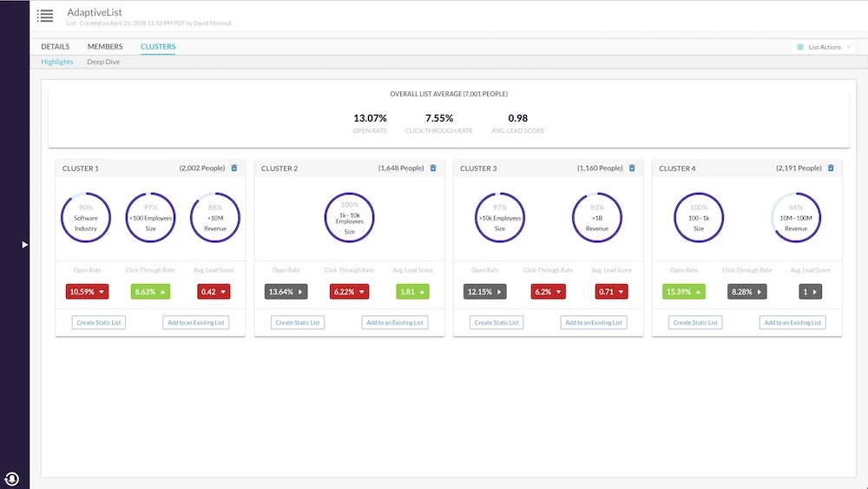Delete Cluster 4 with the trash icon
Screen dimensions: 868x489
pos(831,168)
